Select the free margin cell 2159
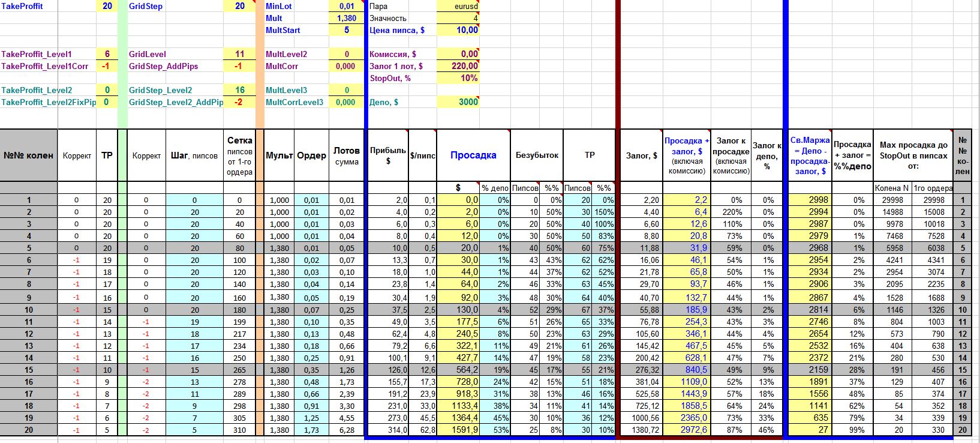The height and width of the screenshot is (443, 980). click(x=810, y=370)
